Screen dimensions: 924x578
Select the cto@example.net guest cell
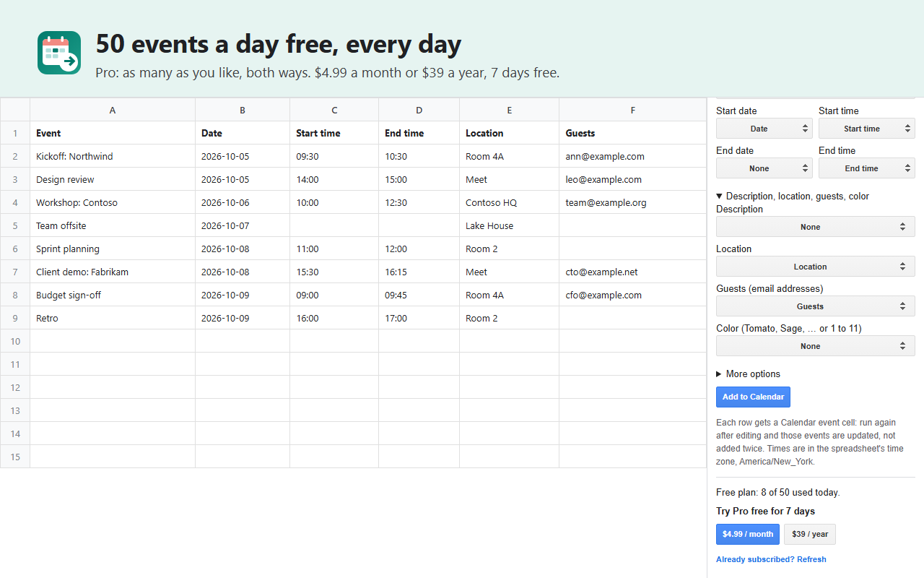point(633,272)
